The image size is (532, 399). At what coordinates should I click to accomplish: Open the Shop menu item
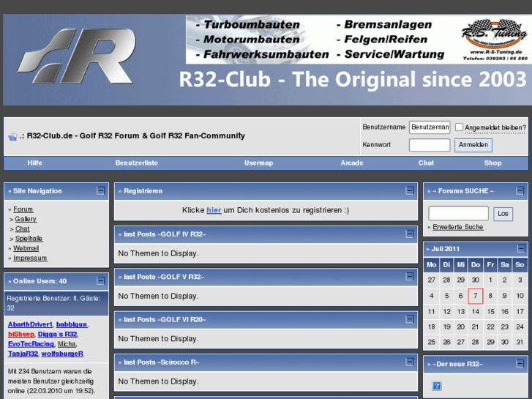pyautogui.click(x=492, y=163)
